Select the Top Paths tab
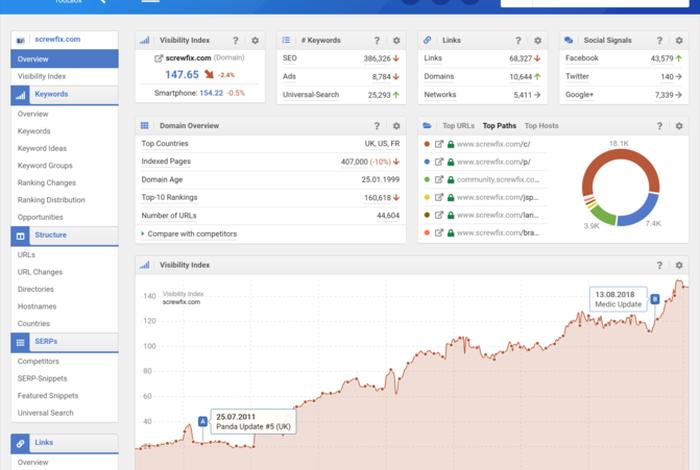The width and height of the screenshot is (700, 470). [499, 126]
